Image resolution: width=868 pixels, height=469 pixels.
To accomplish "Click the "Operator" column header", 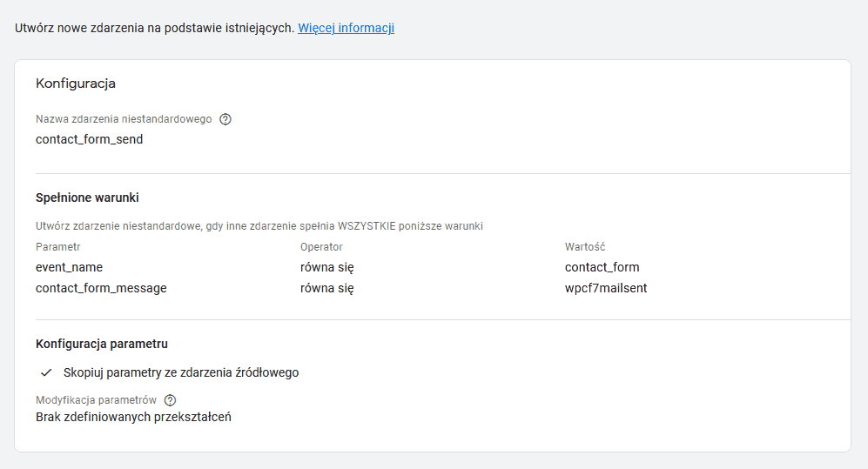I will pyautogui.click(x=321, y=247).
